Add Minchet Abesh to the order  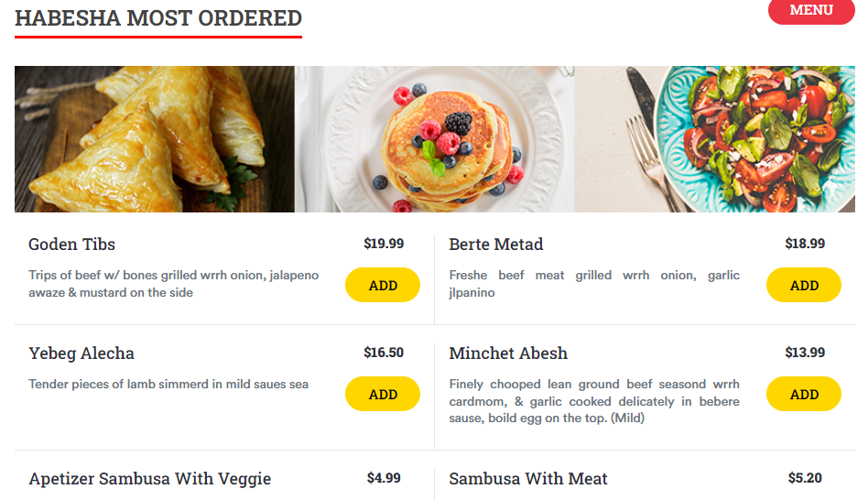point(803,394)
